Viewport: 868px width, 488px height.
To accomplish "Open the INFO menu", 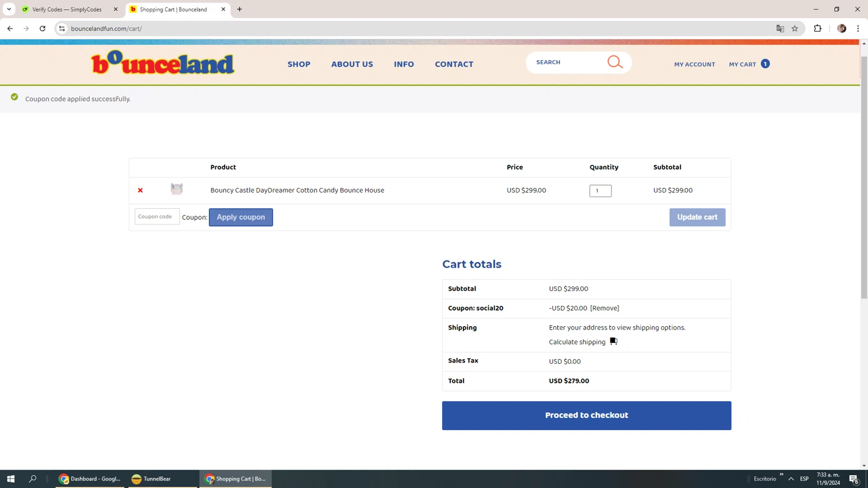I will point(404,64).
